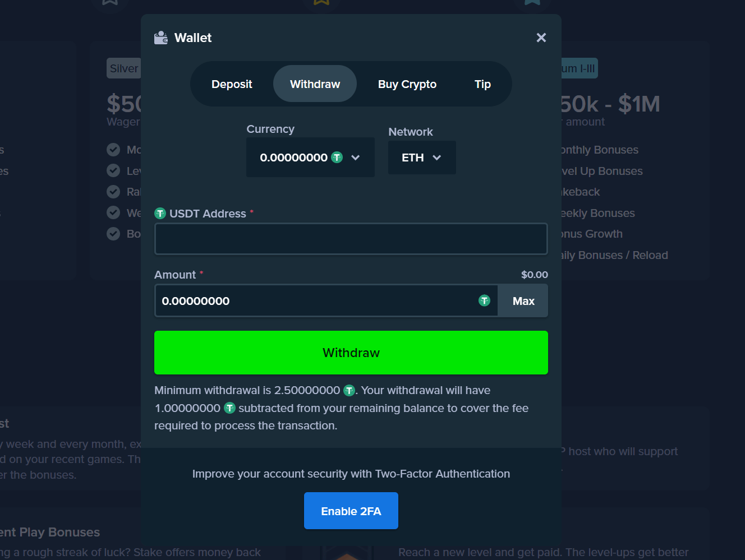Click Enable 2FA
The image size is (745, 560).
[351, 511]
